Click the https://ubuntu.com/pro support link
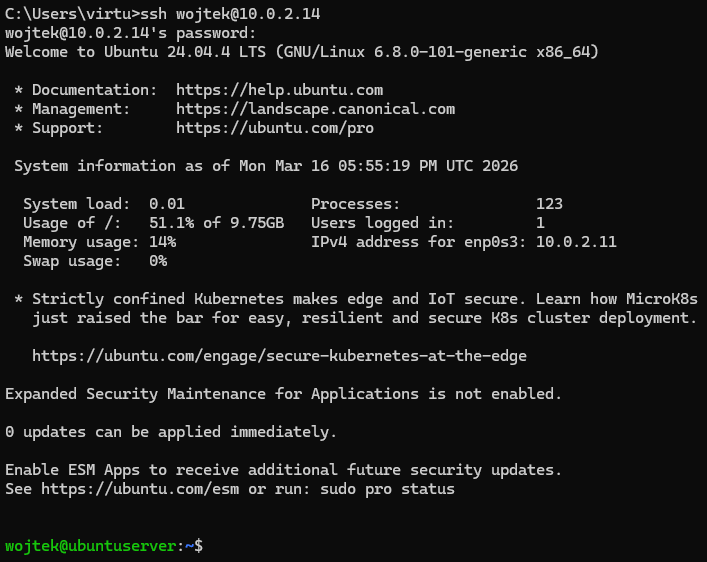 tap(275, 128)
